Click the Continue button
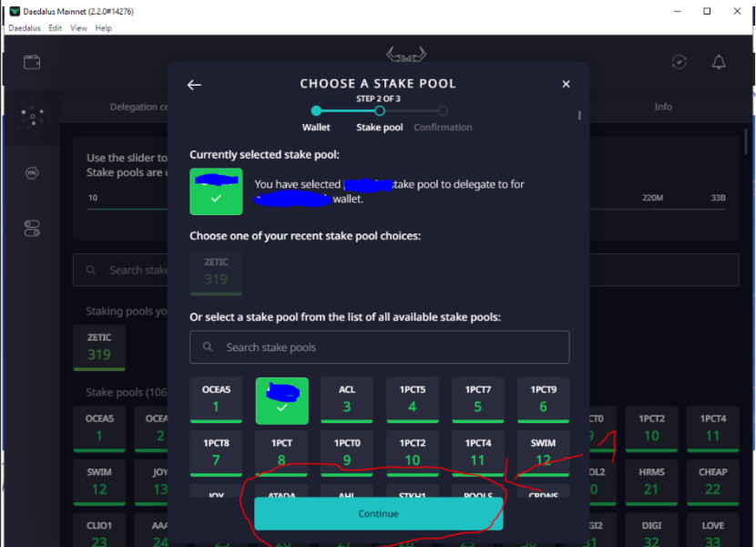Viewport: 756px width, 547px height. pos(379,513)
